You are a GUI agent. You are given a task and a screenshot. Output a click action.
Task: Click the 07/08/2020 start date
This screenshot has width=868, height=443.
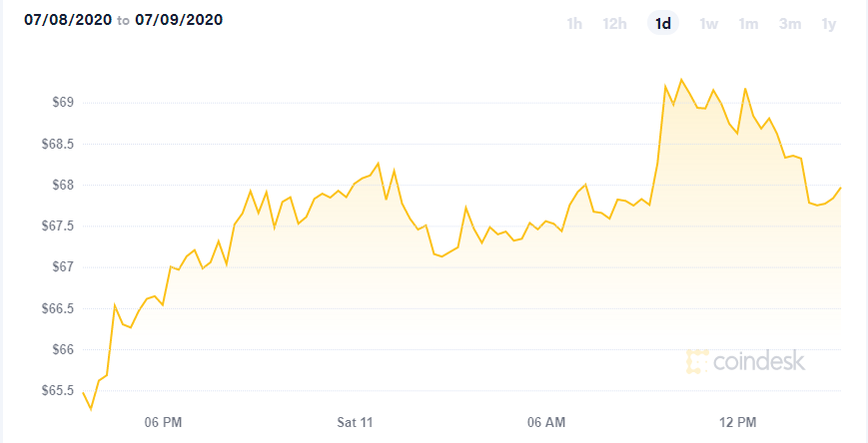(x=68, y=21)
